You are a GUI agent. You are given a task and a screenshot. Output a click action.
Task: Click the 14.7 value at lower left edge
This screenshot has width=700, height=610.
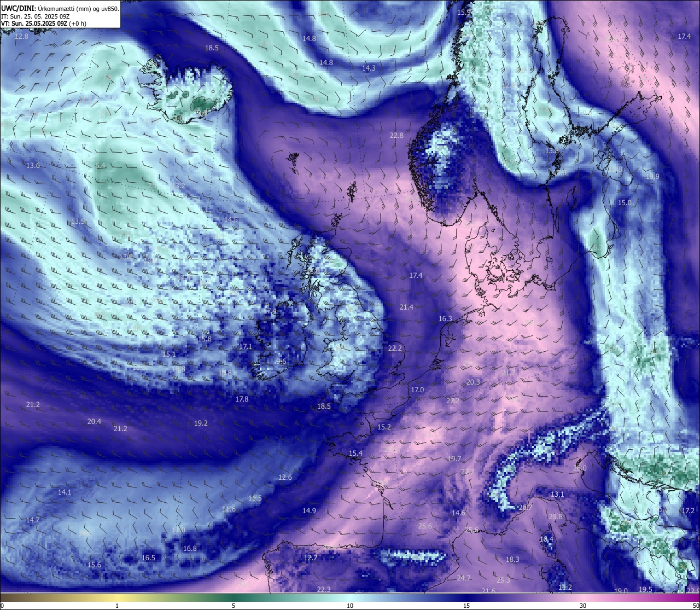pyautogui.click(x=33, y=520)
